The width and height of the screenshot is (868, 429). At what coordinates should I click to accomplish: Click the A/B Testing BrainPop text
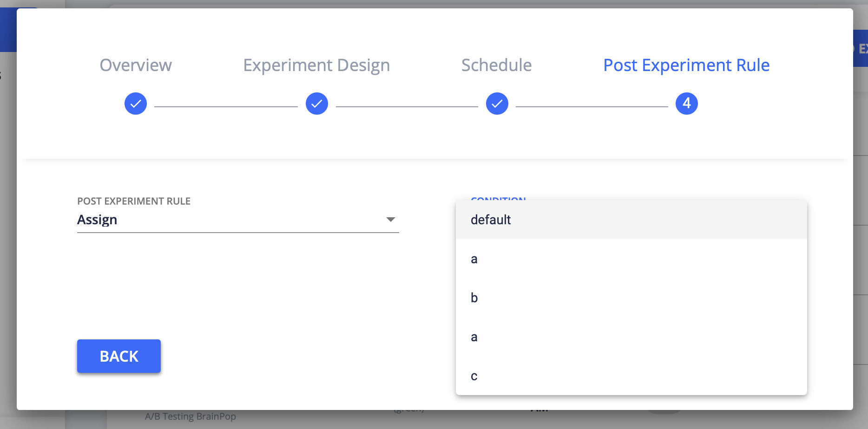pos(191,416)
